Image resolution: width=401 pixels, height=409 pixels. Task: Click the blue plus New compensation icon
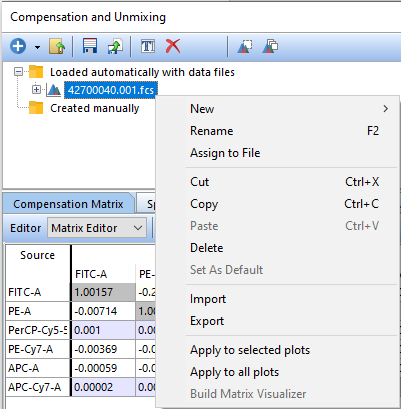[x=18, y=46]
